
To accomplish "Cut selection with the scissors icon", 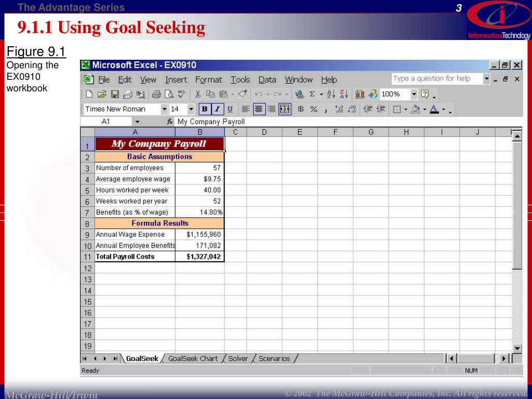I will (198, 95).
